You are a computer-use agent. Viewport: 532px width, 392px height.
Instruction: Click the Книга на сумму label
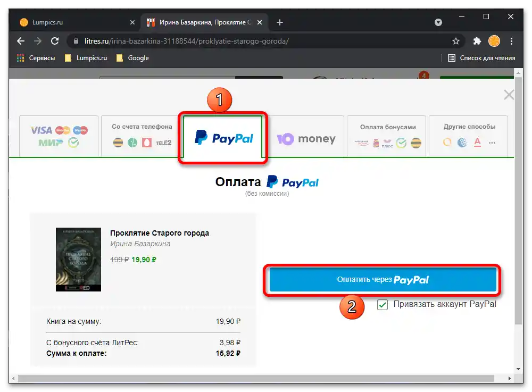tap(73, 321)
